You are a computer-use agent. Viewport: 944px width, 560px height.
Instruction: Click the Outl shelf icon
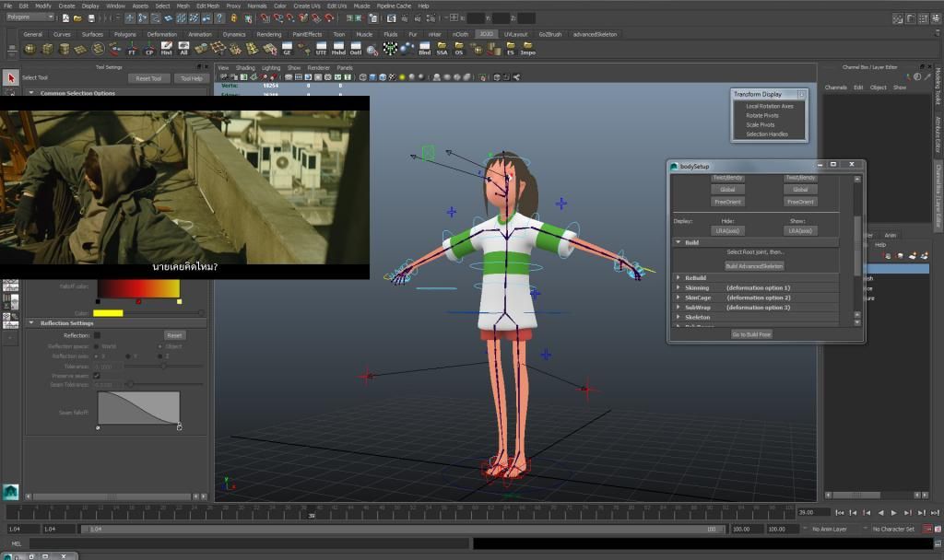(x=355, y=49)
